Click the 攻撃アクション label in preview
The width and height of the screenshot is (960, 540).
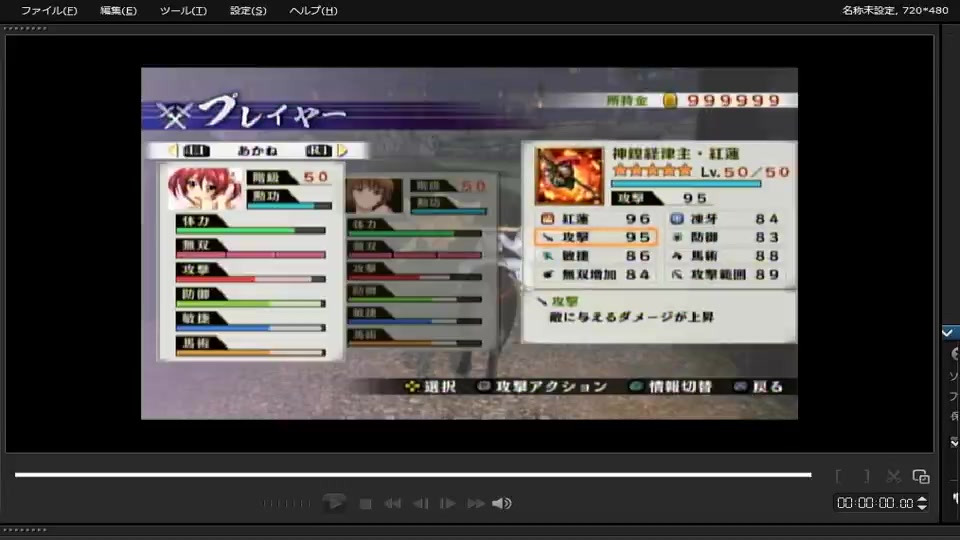[x=551, y=386]
